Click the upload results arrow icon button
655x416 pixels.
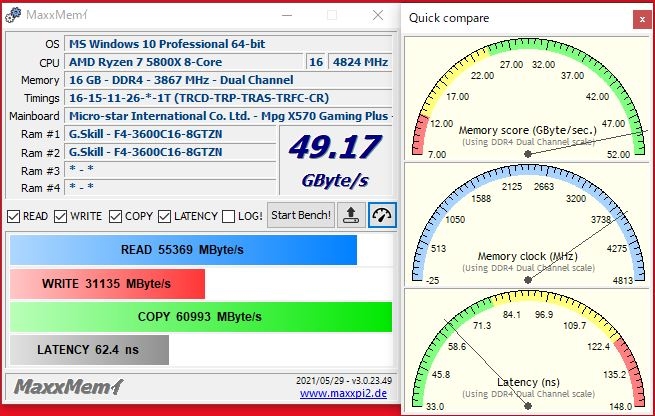point(351,215)
